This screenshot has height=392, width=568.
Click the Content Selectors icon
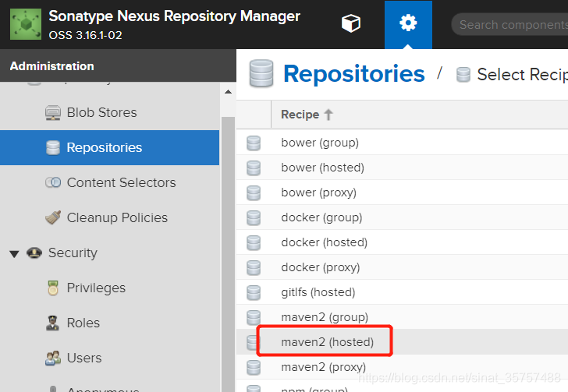click(x=53, y=182)
